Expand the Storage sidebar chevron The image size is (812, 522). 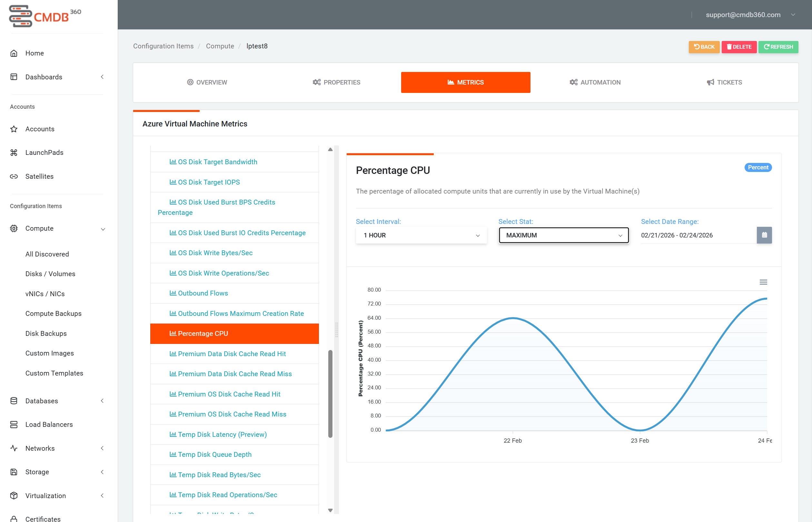(102, 472)
